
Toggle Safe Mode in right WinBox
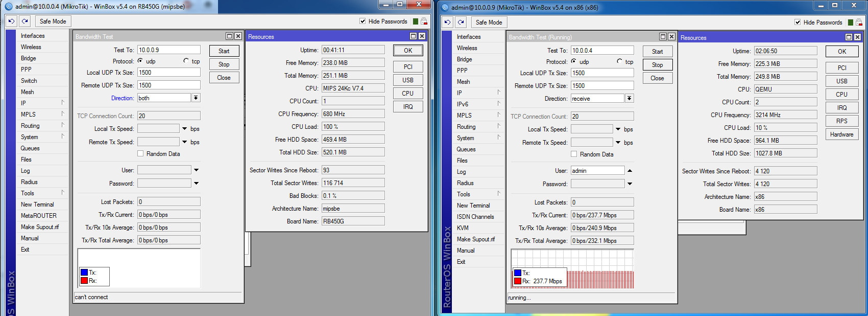click(489, 22)
